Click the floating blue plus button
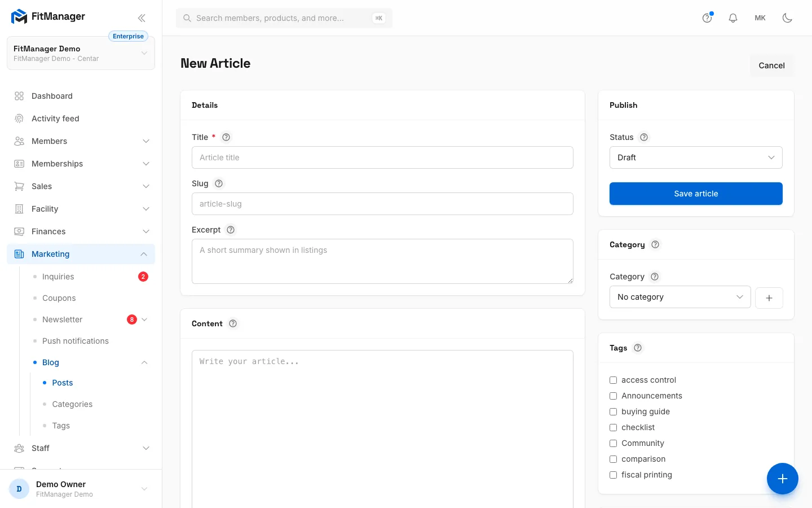The image size is (812, 508). pyautogui.click(x=783, y=479)
